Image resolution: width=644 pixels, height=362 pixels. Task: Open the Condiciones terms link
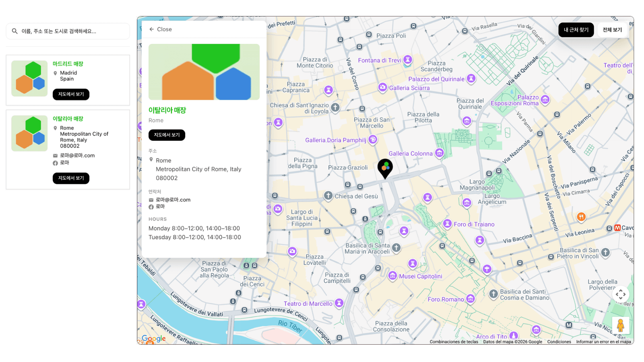coord(559,342)
